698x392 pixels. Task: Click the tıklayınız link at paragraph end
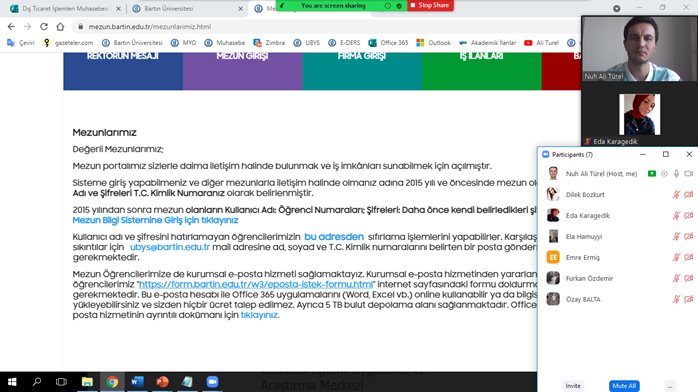pyautogui.click(x=260, y=315)
